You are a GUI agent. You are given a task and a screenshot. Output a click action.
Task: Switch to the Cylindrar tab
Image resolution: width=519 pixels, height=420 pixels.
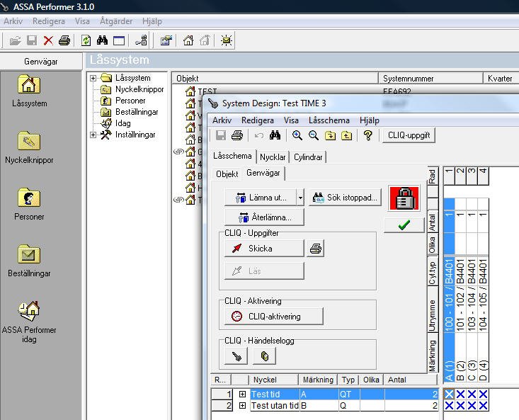point(308,157)
